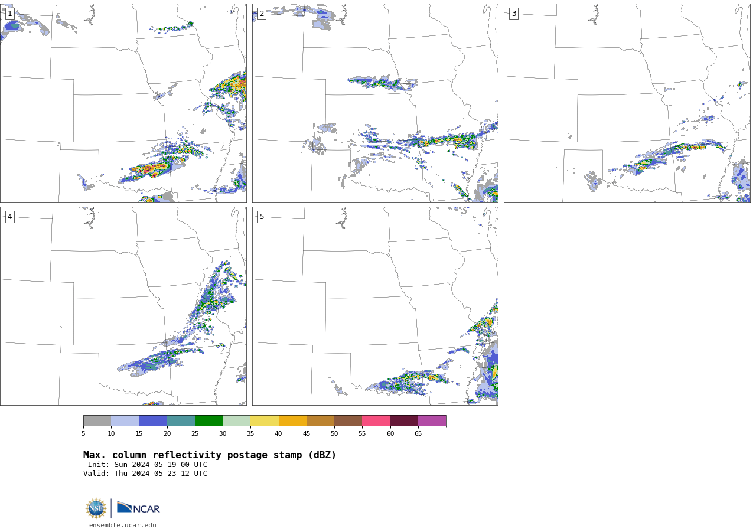Click the 'Max. column reflectivity postage stamp (dBZ)' title

(x=210, y=455)
